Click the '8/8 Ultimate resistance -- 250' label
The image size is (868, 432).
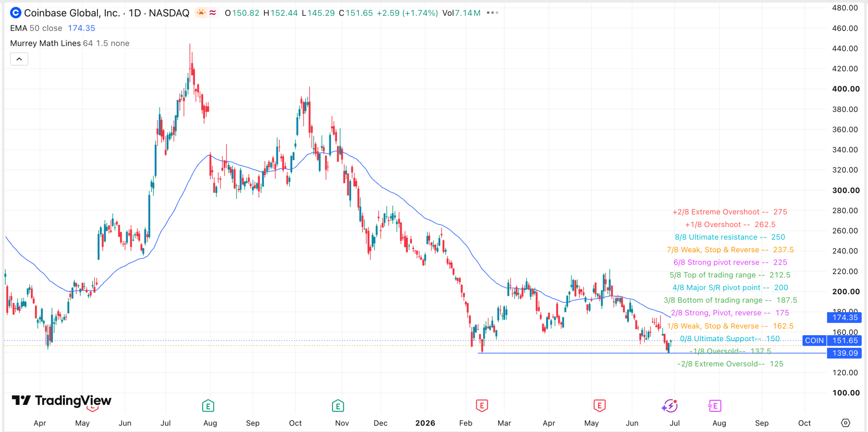tap(730, 237)
